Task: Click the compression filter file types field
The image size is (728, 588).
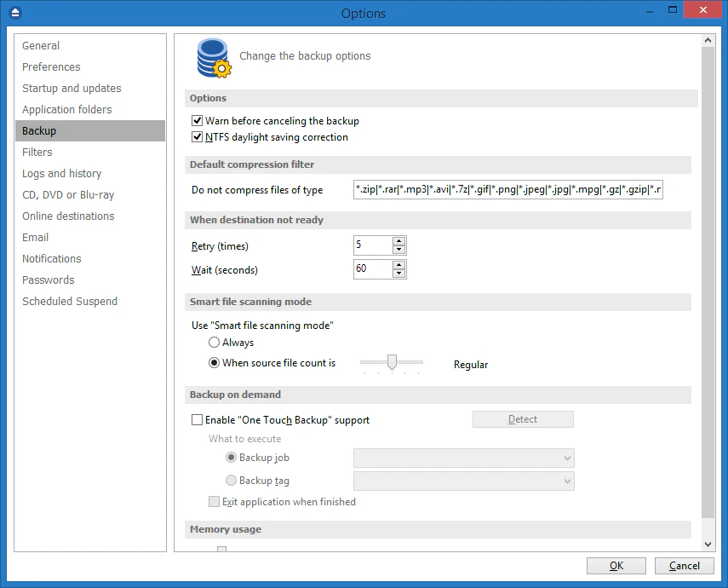Action: pos(508,189)
